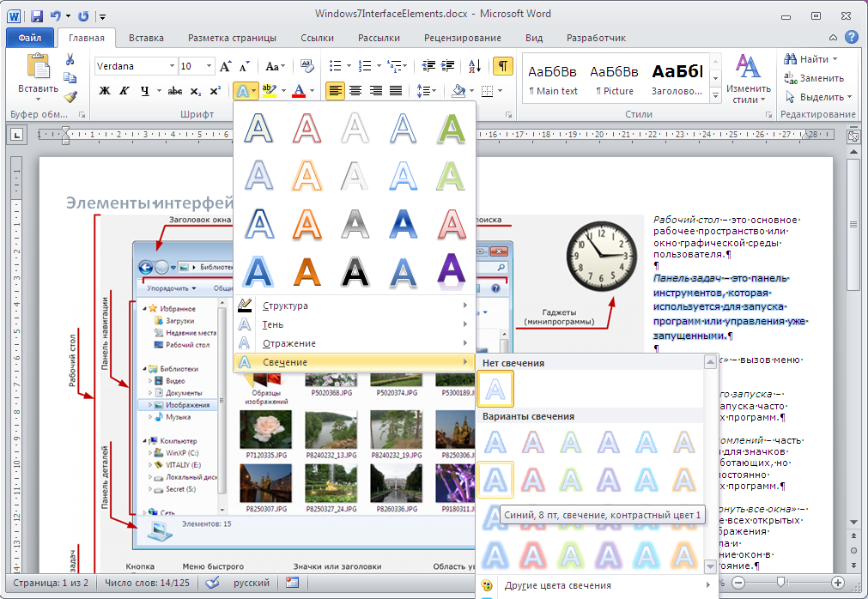Select the Format Painter brush icon
The image size is (868, 599).
coord(70,97)
